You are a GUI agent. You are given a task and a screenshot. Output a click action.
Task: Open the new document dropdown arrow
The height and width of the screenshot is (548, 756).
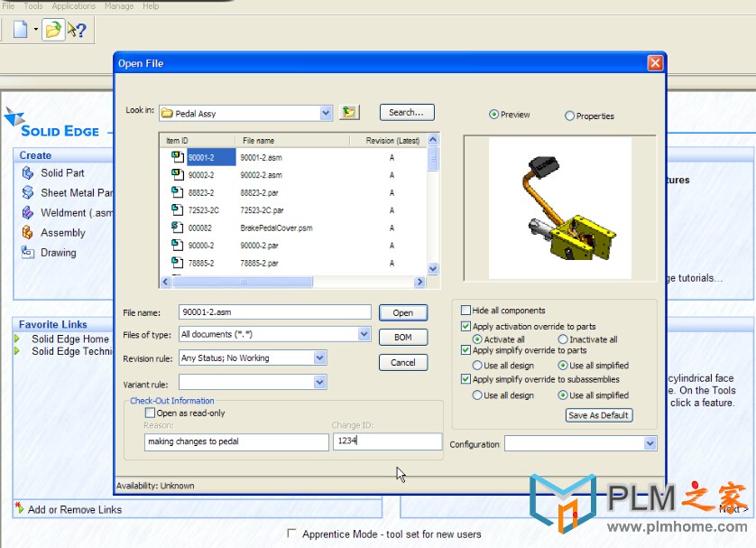36,30
